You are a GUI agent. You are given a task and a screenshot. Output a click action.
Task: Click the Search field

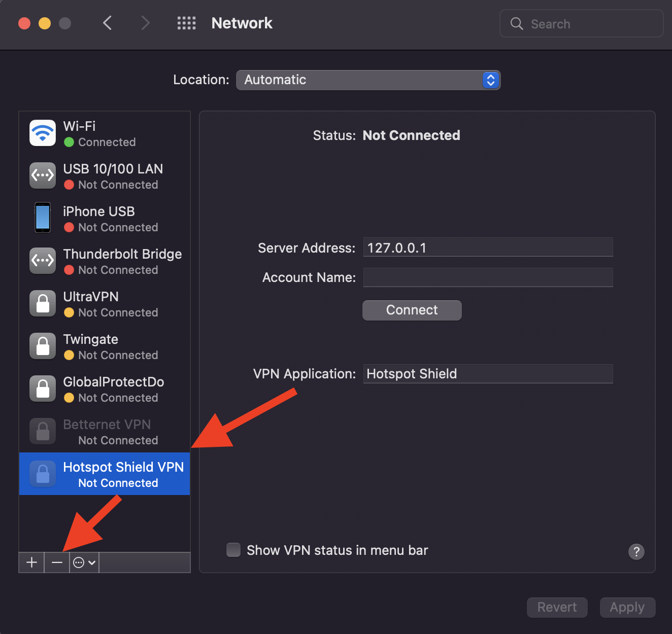(581, 23)
